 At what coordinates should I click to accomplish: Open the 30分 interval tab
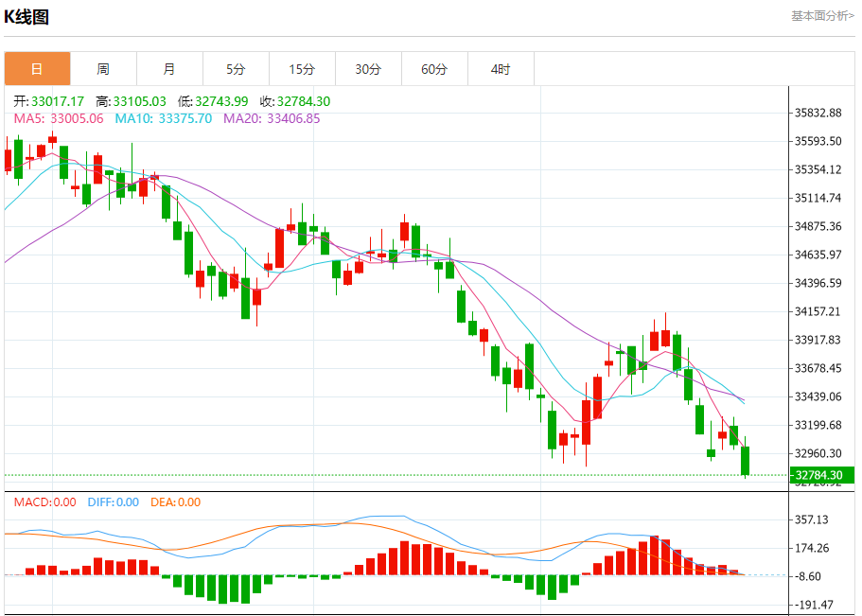368,69
